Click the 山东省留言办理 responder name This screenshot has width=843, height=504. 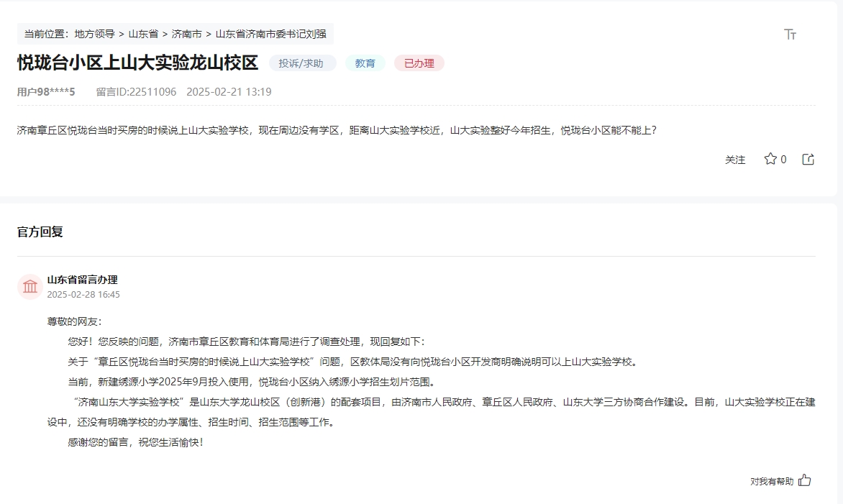(x=82, y=280)
